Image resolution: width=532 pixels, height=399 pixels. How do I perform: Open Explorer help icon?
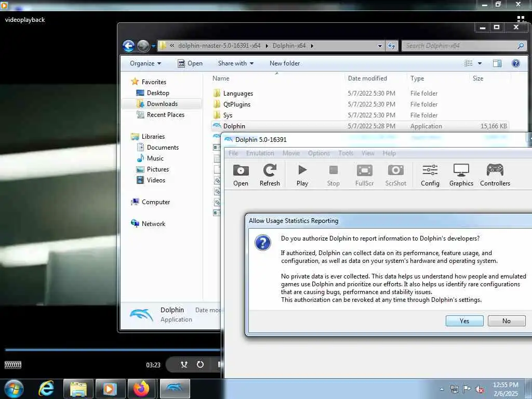tap(516, 63)
